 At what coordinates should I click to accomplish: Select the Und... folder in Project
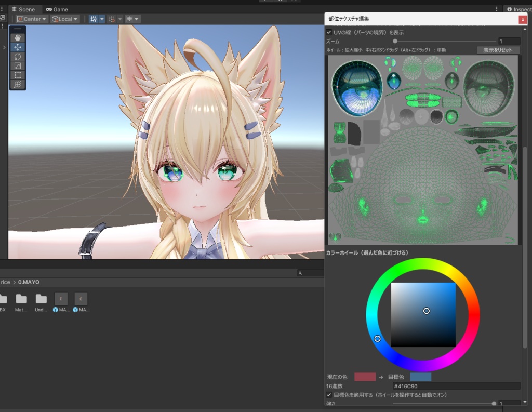[41, 302]
